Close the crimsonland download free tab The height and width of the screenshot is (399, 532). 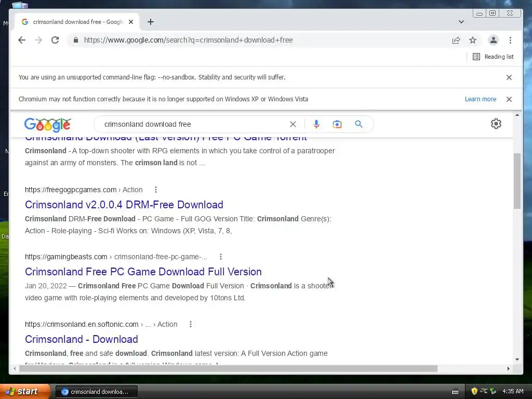(x=131, y=22)
